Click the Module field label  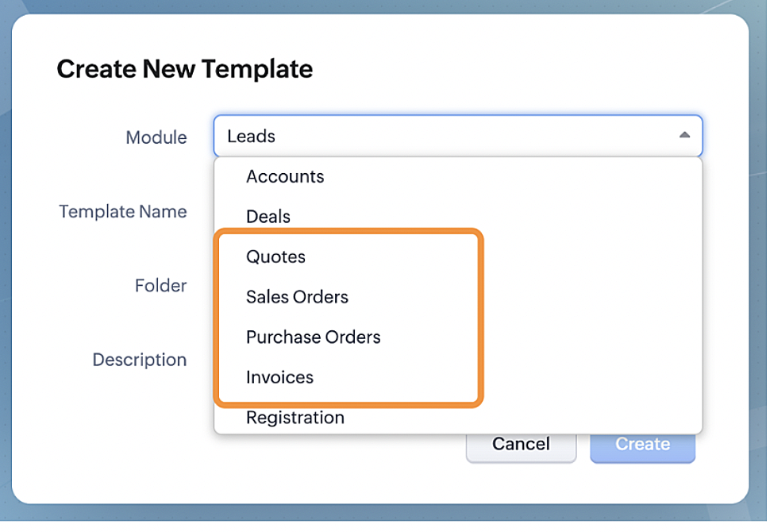point(156,137)
